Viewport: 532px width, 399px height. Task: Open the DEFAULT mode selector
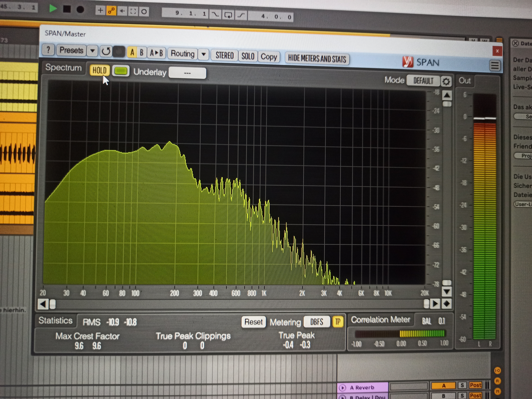pyautogui.click(x=423, y=81)
